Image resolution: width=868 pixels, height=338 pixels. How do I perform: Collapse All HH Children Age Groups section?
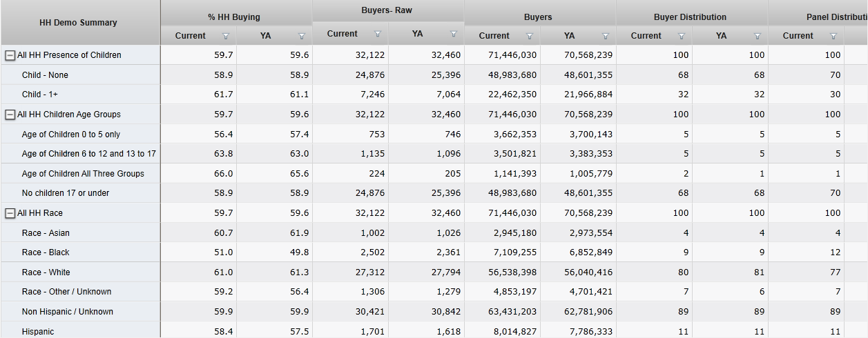pyautogui.click(x=10, y=115)
